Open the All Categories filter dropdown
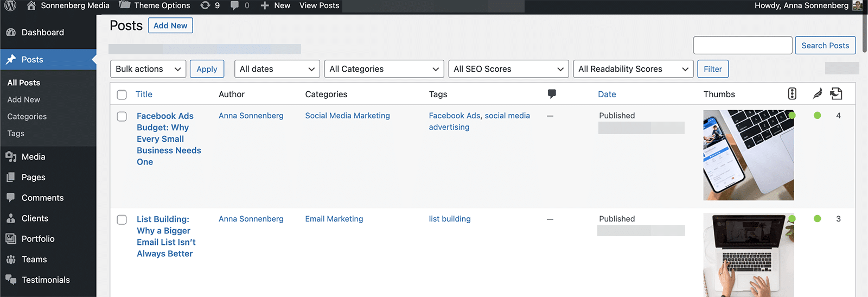Image resolution: width=868 pixels, height=297 pixels. [384, 69]
